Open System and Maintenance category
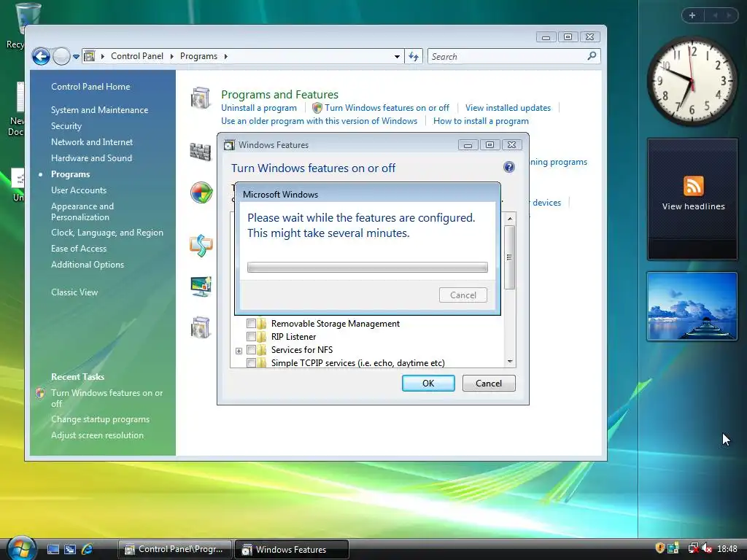Image resolution: width=747 pixels, height=560 pixels. point(99,110)
